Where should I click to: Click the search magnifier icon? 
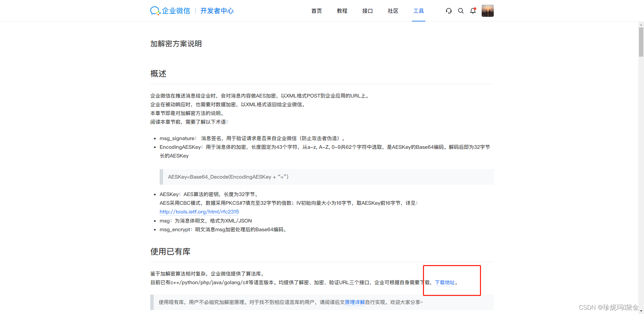point(461,11)
